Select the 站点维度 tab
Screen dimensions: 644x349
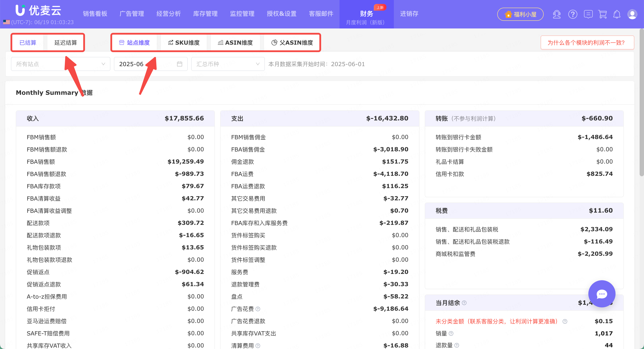coord(134,43)
